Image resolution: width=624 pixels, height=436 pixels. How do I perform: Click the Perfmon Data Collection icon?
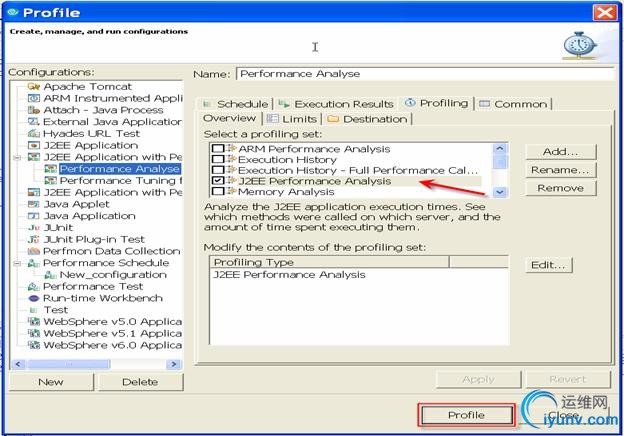pyautogui.click(x=34, y=251)
